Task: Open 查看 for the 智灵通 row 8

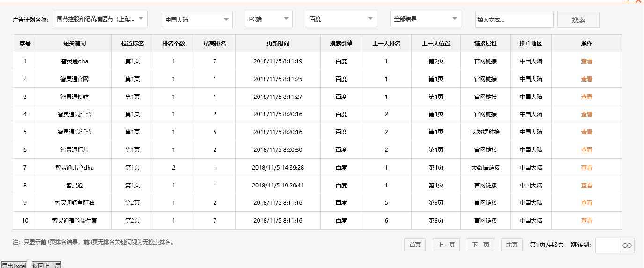Action: pos(586,186)
